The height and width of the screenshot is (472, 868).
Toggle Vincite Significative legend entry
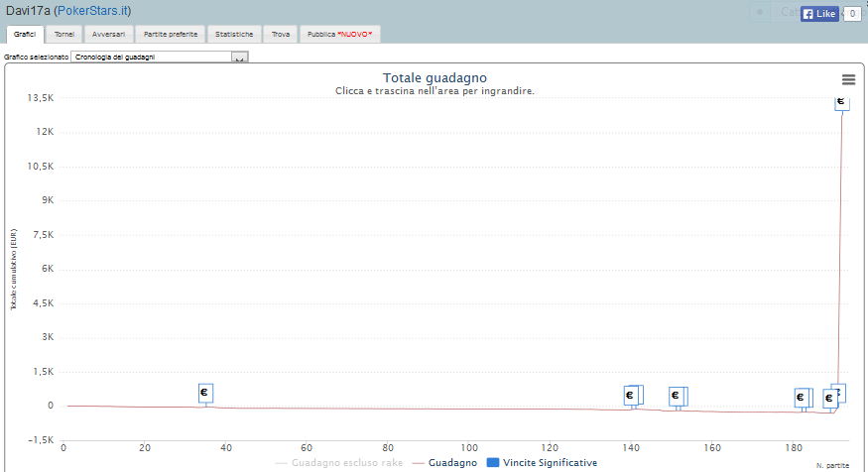coord(550,462)
